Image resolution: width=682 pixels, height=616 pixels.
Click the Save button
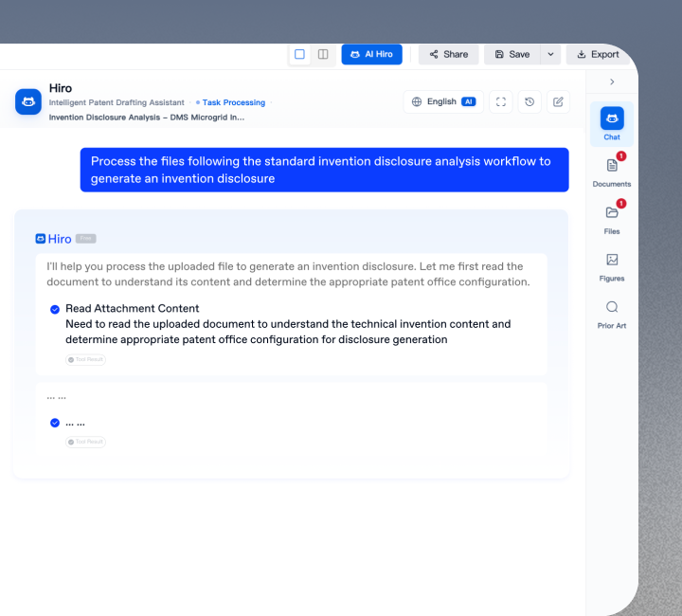pos(512,55)
